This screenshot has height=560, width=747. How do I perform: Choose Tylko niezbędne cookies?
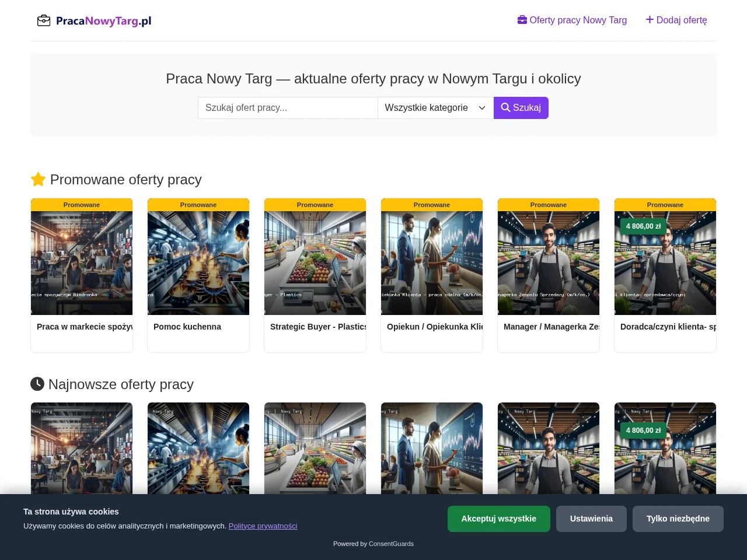click(x=678, y=519)
